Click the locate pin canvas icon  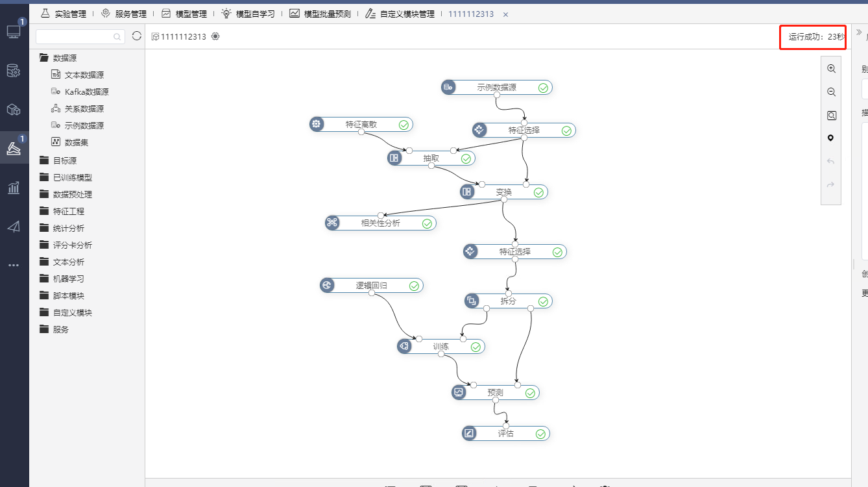[831, 138]
